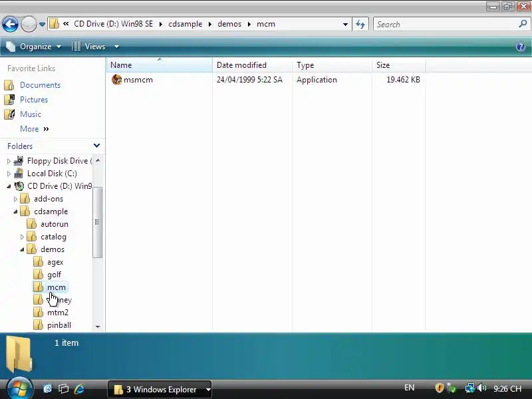The height and width of the screenshot is (399, 532).
Task: Open Documents favorite link
Action: (x=40, y=85)
